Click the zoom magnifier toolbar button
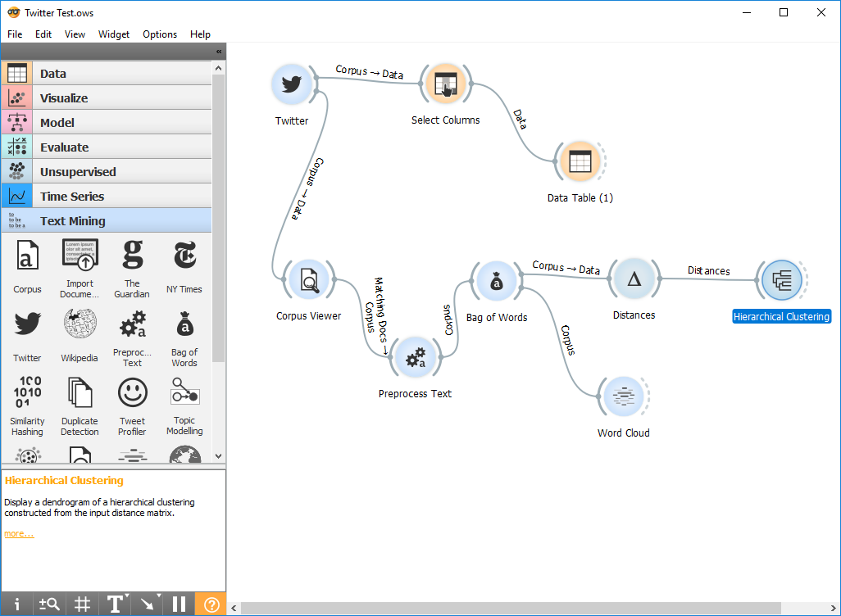841x616 pixels. 49,605
